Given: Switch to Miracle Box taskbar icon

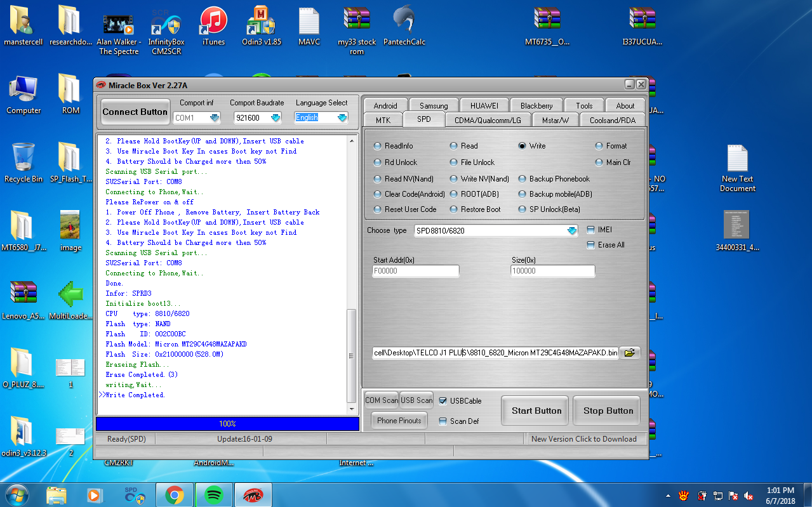Looking at the screenshot, I should (x=253, y=495).
